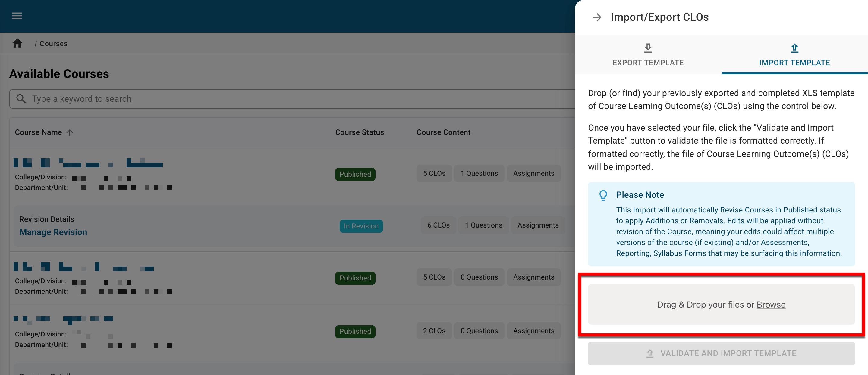Click the home breadcrumb icon

click(x=17, y=43)
